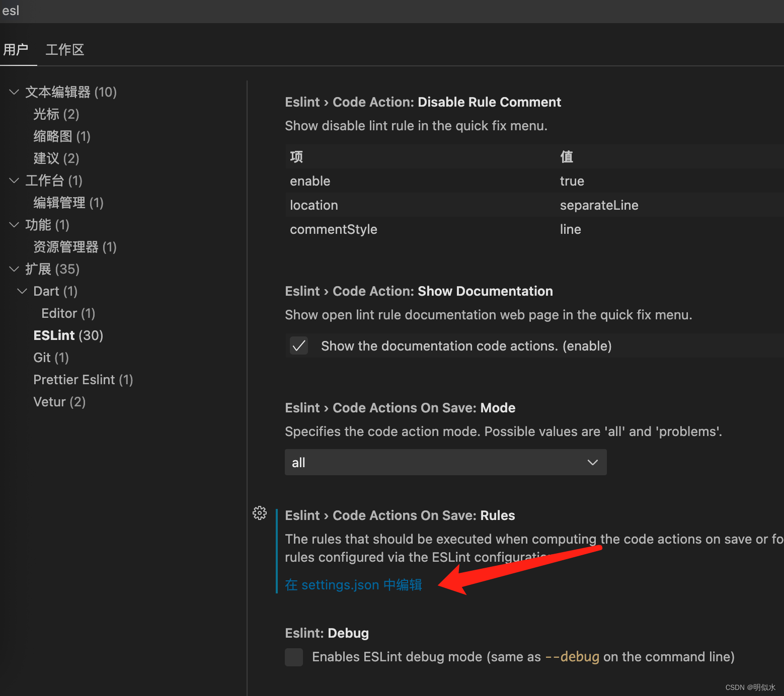Collapse the 文本编辑器 (10) section
Screen dimensions: 784x696
click(14, 92)
